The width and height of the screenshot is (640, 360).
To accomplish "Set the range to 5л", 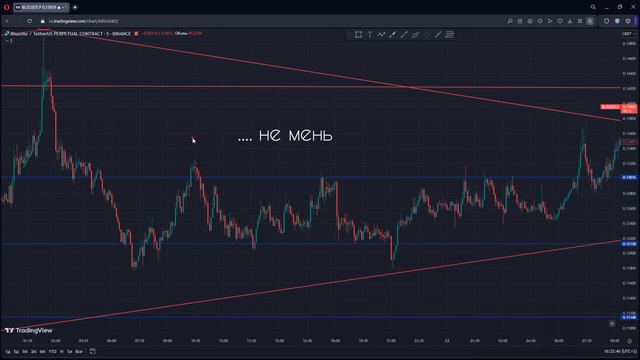I will click(x=70, y=351).
